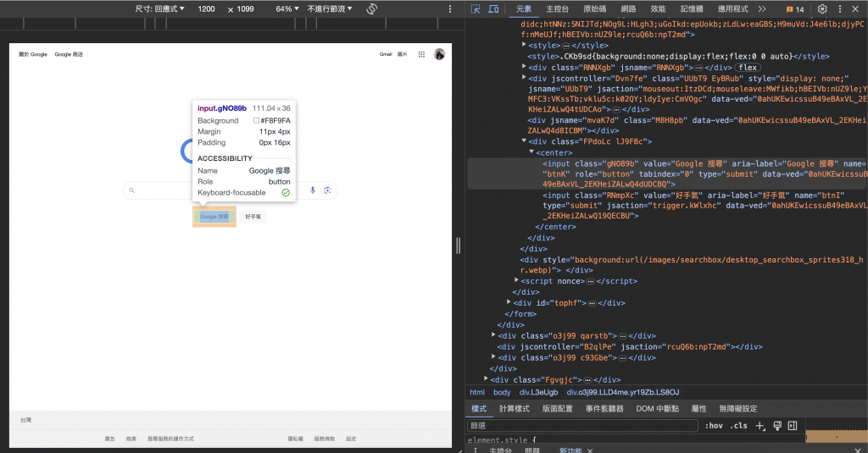Click the Google 搜尋 button on the page
This screenshot has height=453, width=868.
coord(214,217)
